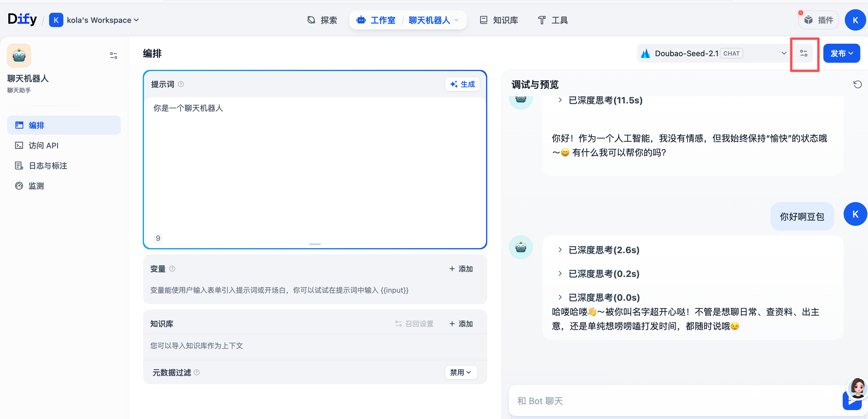This screenshot has height=419, width=868.
Task: Expand the 聊天机器人 app switcher dropdown
Action: point(433,20)
